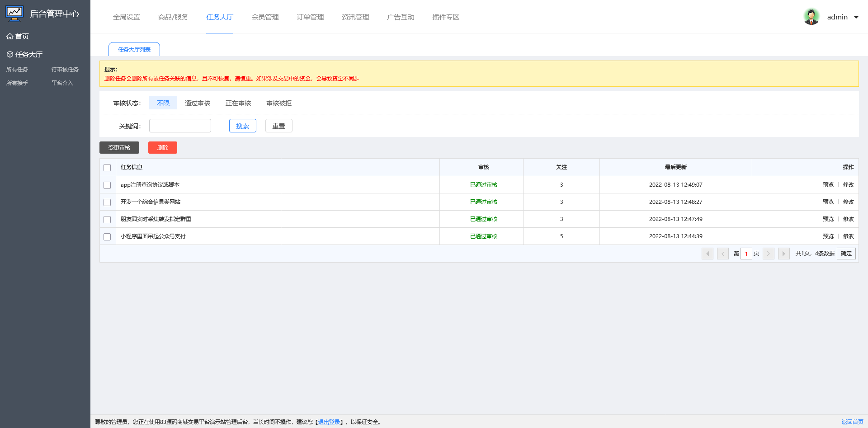
Task: Open 待审核任务 in the sidebar
Action: tap(65, 69)
